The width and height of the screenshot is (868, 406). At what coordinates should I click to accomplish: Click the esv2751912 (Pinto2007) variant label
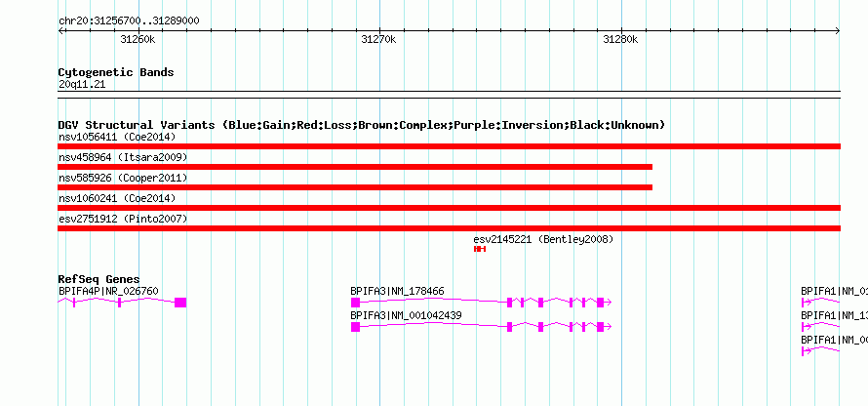(x=123, y=220)
